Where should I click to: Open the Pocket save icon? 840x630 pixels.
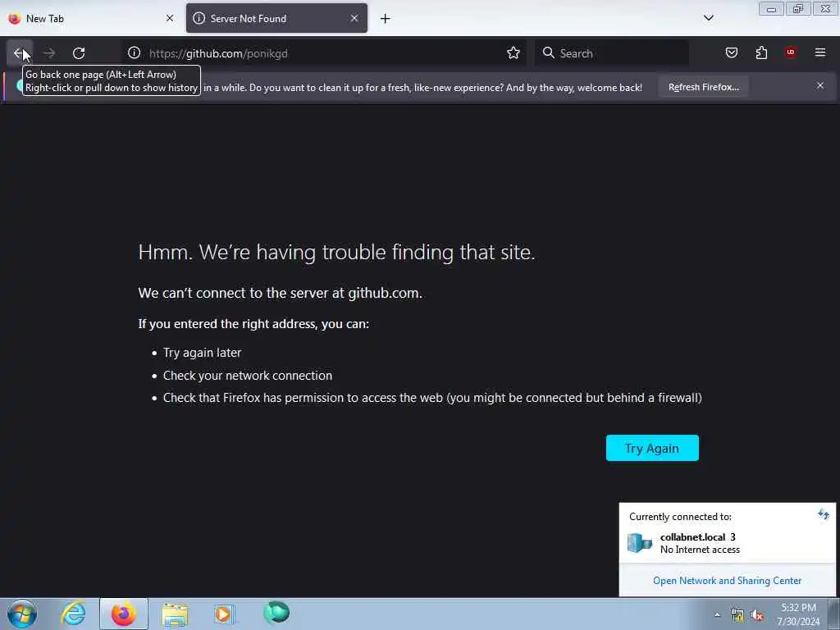tap(732, 52)
